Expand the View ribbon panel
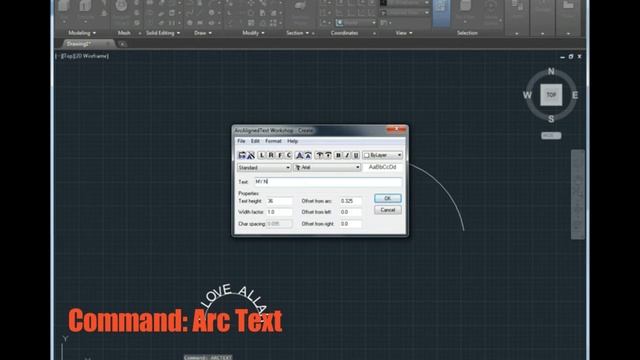The width and height of the screenshot is (640, 360). point(404,33)
